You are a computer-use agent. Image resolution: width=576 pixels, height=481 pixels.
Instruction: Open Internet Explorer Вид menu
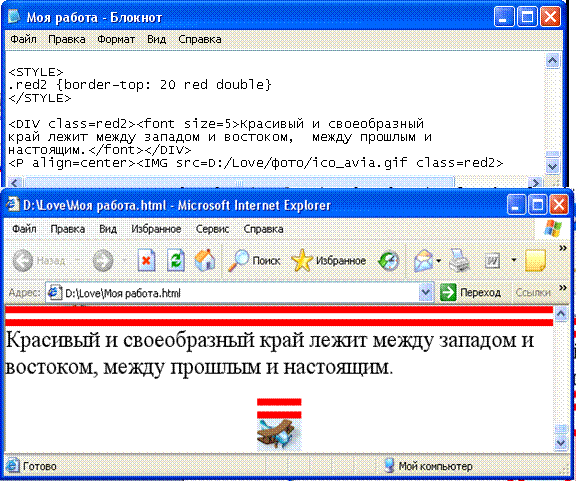click(108, 229)
